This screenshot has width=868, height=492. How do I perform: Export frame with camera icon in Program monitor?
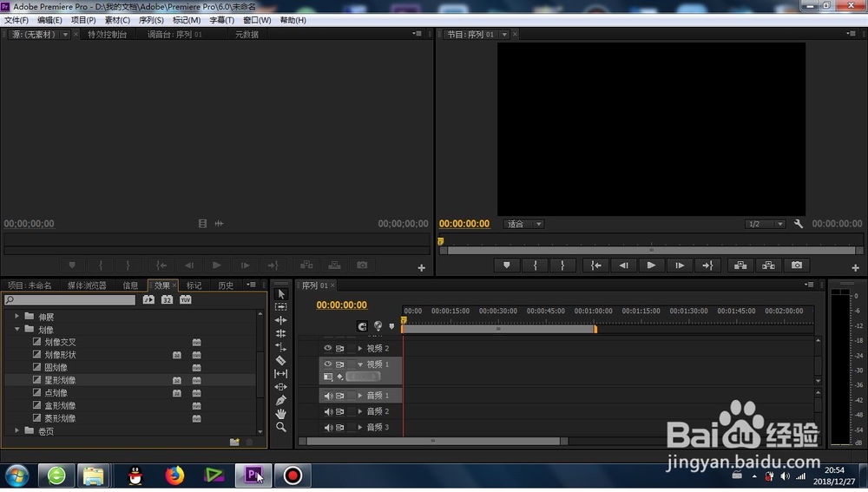tap(797, 266)
